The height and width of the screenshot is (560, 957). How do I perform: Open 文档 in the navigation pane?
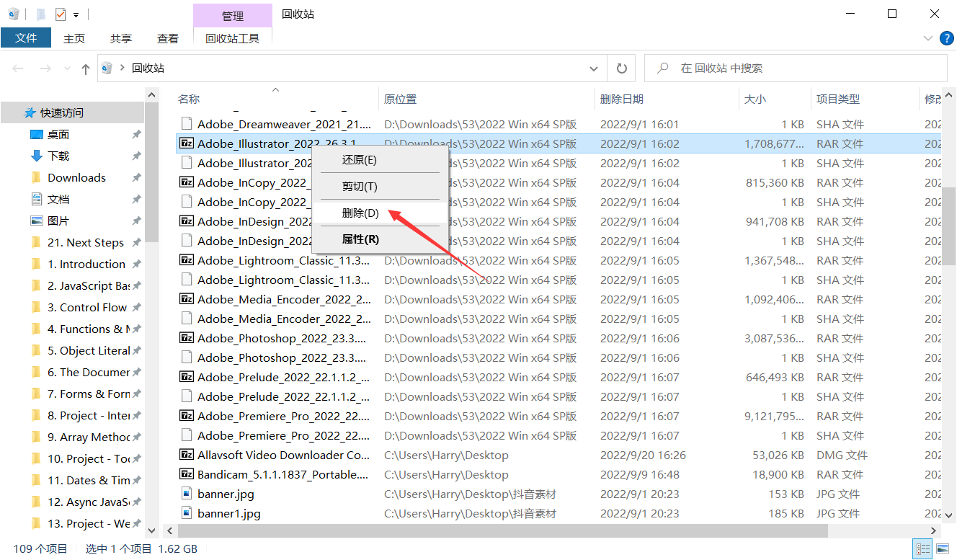(58, 199)
